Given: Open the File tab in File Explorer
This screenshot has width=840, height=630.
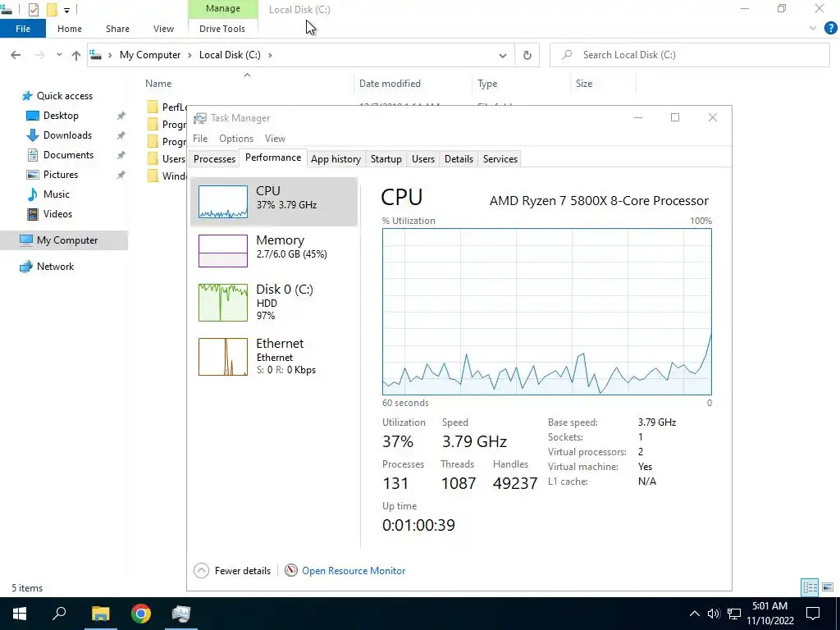Looking at the screenshot, I should (23, 29).
